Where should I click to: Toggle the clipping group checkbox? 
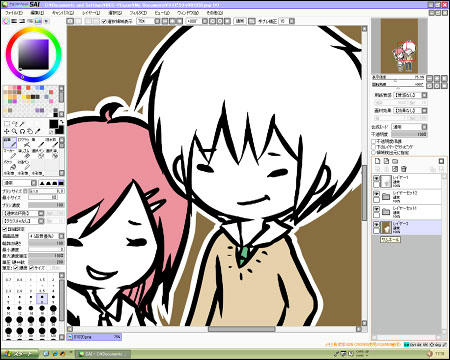click(x=374, y=147)
